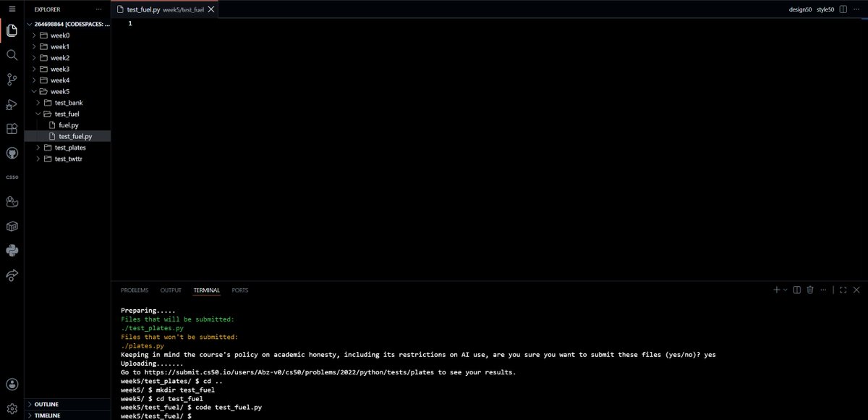This screenshot has width=868, height=420.
Task: Place cursor on editor line 1
Action: click(x=499, y=24)
